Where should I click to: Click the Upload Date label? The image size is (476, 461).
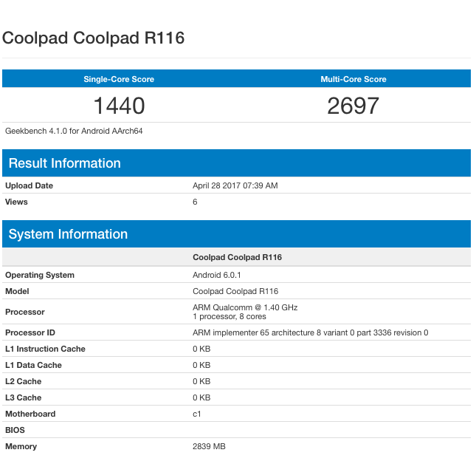[29, 185]
